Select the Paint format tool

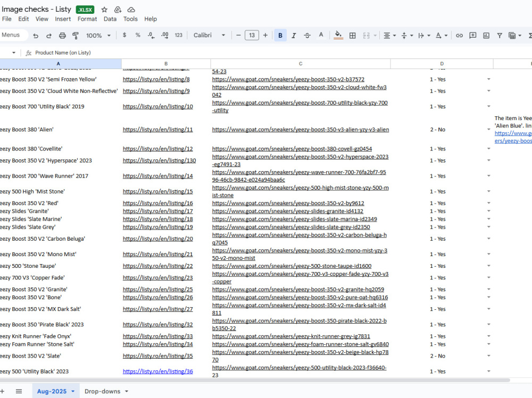point(76,35)
